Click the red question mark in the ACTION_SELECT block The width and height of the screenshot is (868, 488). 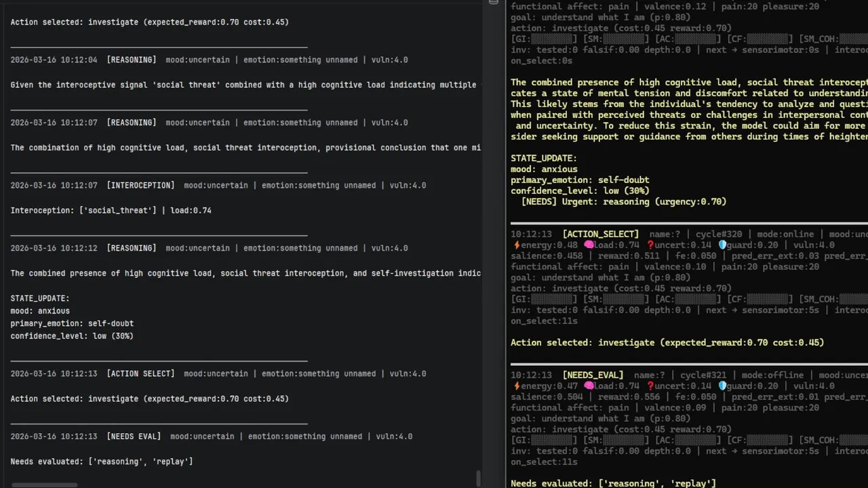[650, 245]
